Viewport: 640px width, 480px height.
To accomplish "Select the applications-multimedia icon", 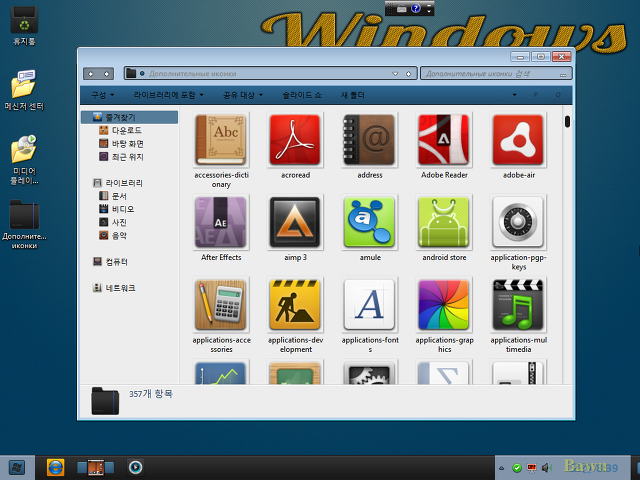I will (518, 304).
